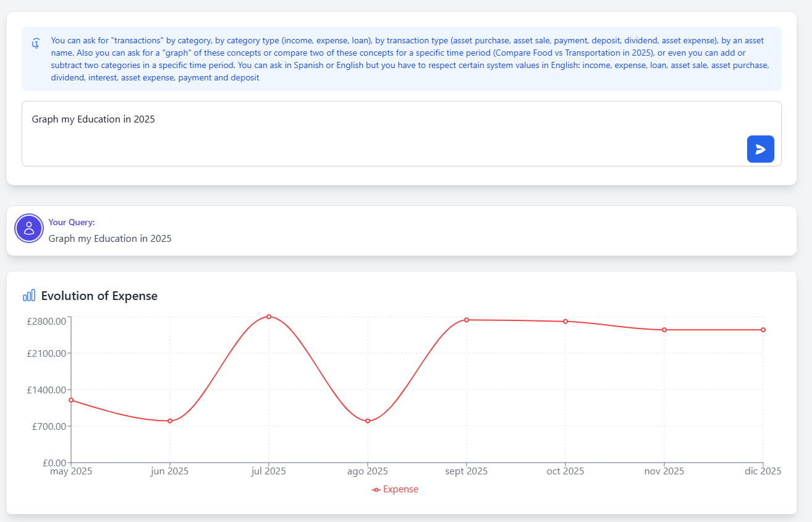Click the nov 2025 data point on the line
The width and height of the screenshot is (812, 522).
point(664,330)
